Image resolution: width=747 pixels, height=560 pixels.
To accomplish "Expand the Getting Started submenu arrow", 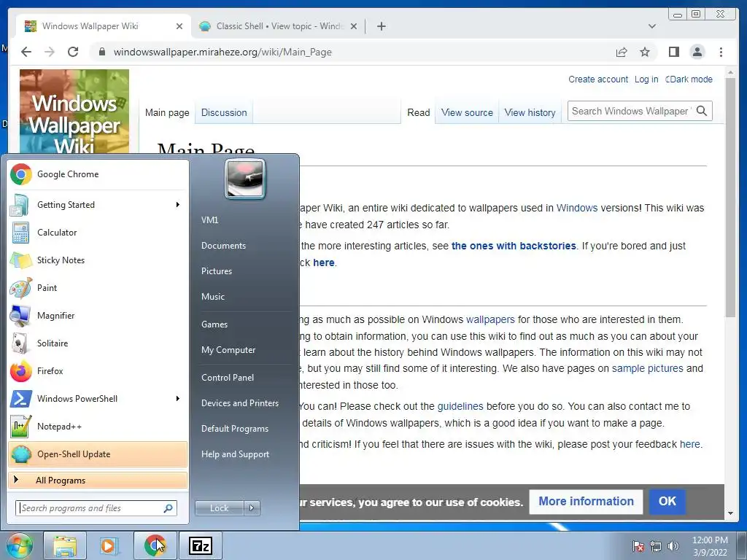I will click(178, 205).
